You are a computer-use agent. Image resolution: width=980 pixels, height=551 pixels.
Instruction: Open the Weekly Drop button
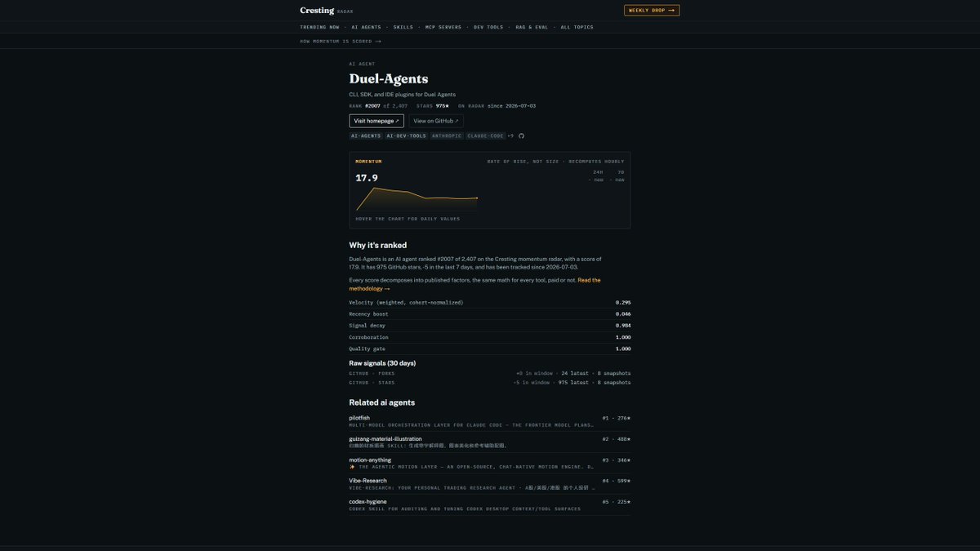652,11
